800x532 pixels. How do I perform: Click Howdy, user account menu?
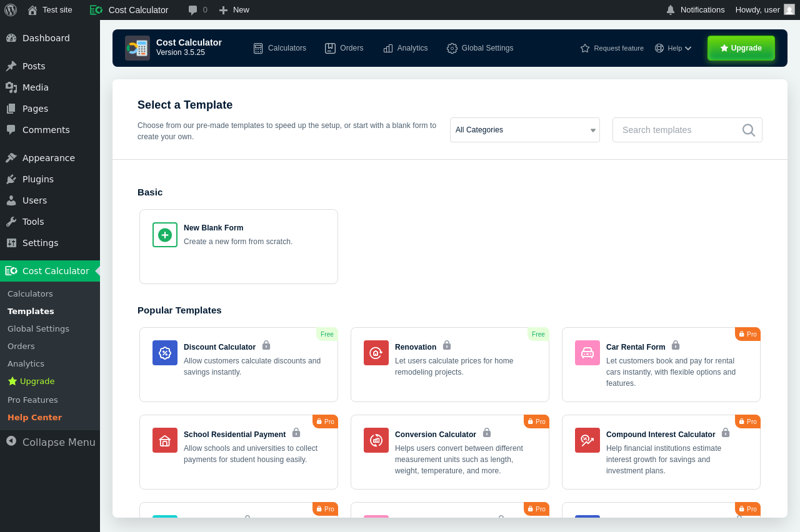tap(765, 10)
